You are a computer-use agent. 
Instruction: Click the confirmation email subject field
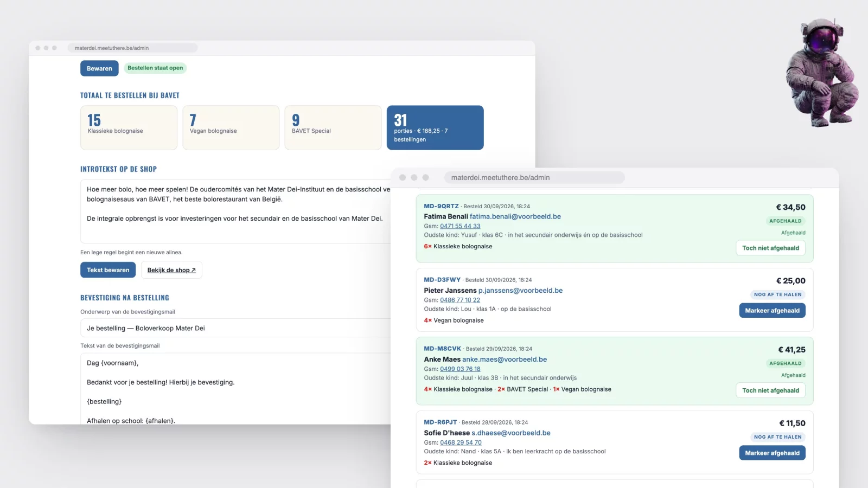point(235,328)
